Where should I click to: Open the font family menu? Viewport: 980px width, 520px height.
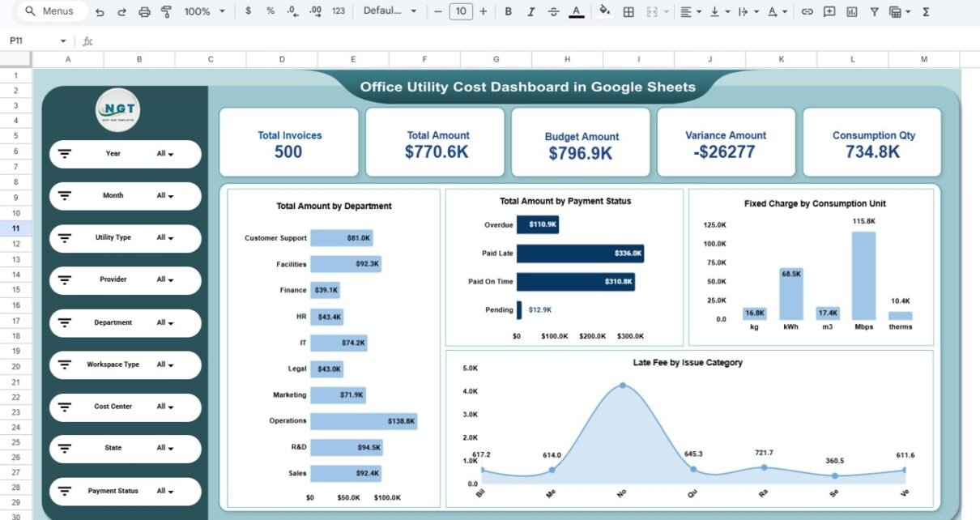click(x=390, y=11)
